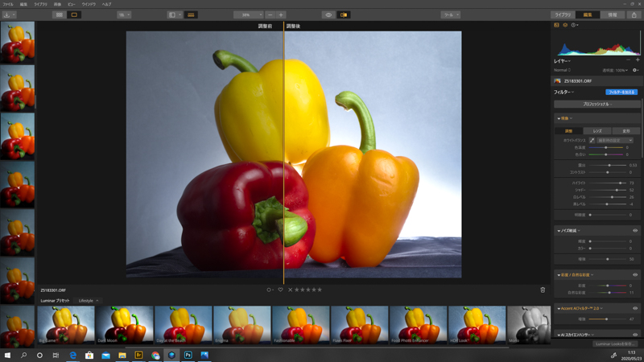Image resolution: width=644 pixels, height=362 pixels.
Task: Open the ウインドウ menu
Action: point(89,4)
